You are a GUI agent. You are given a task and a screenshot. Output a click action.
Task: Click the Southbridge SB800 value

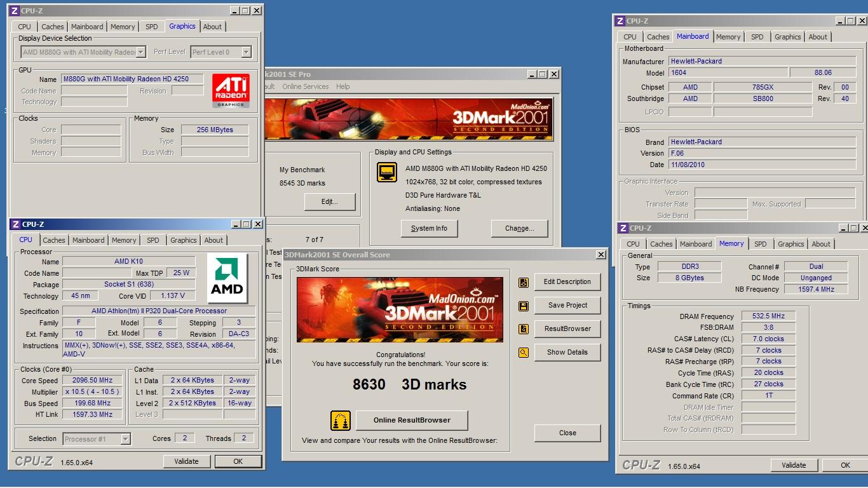click(x=763, y=99)
